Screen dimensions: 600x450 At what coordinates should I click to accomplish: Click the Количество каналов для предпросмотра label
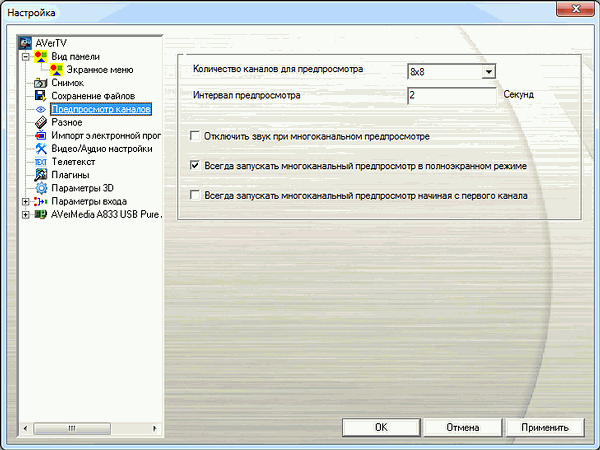278,69
